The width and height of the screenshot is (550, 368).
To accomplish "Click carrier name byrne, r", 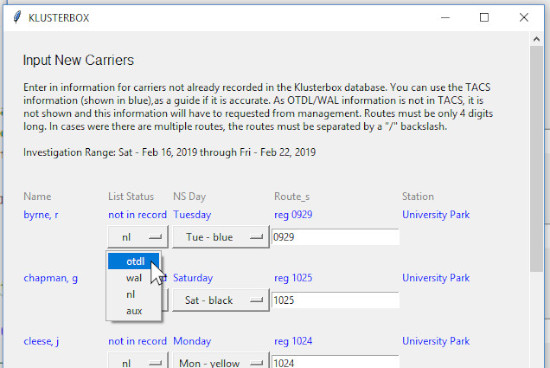I will pos(41,215).
